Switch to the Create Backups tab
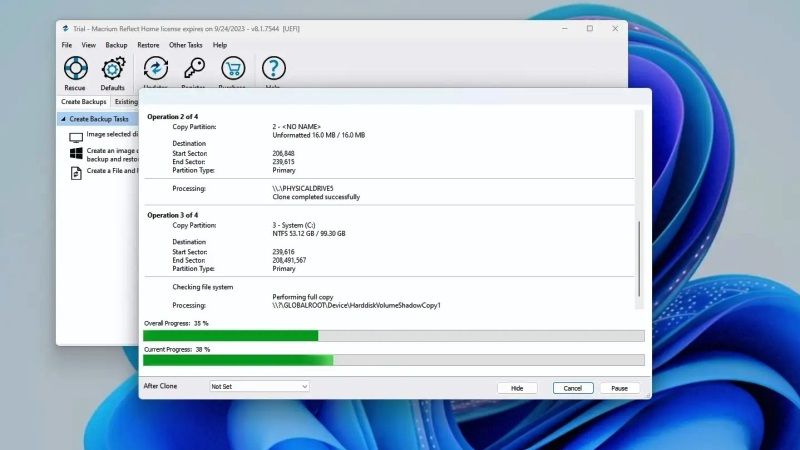This screenshot has width=800, height=450. coord(84,102)
